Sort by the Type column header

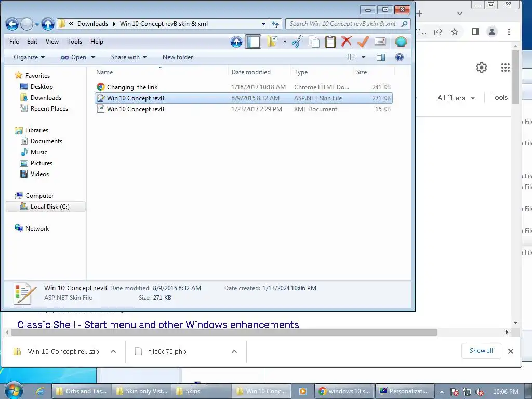[322, 72]
